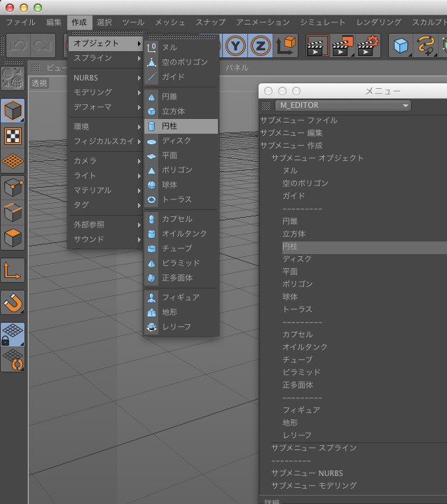The image size is (447, 504).
Task: Expand the カメラ submenu
Action: [106, 161]
